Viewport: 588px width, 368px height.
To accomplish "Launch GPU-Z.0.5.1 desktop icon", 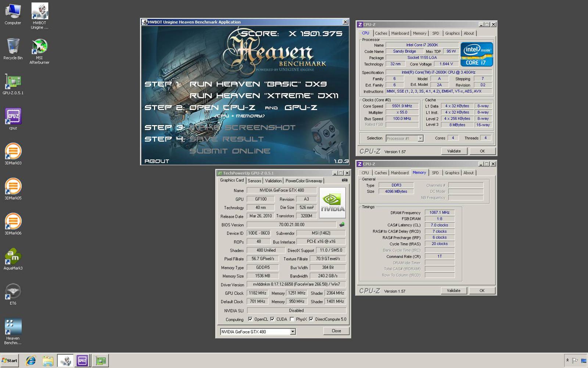I will point(13,84).
